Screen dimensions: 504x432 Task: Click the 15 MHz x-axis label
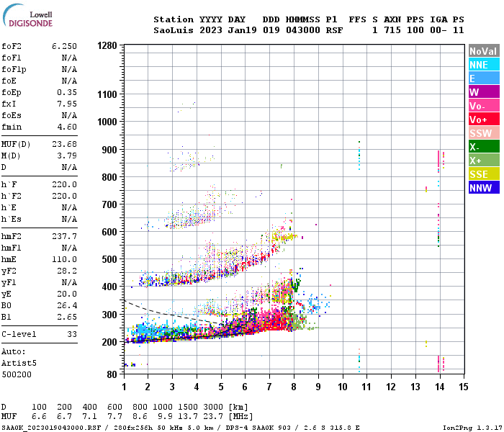pyautogui.click(x=464, y=387)
